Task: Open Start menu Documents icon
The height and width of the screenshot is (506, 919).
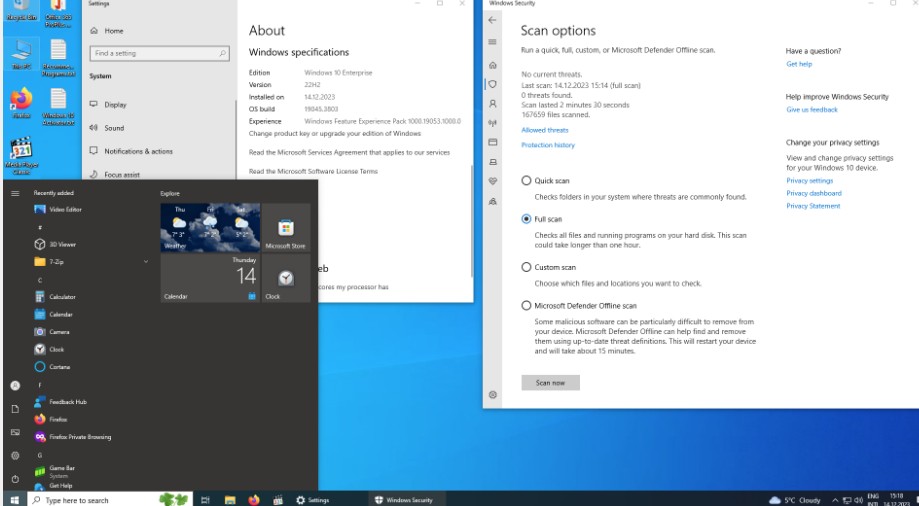Action: [x=15, y=409]
